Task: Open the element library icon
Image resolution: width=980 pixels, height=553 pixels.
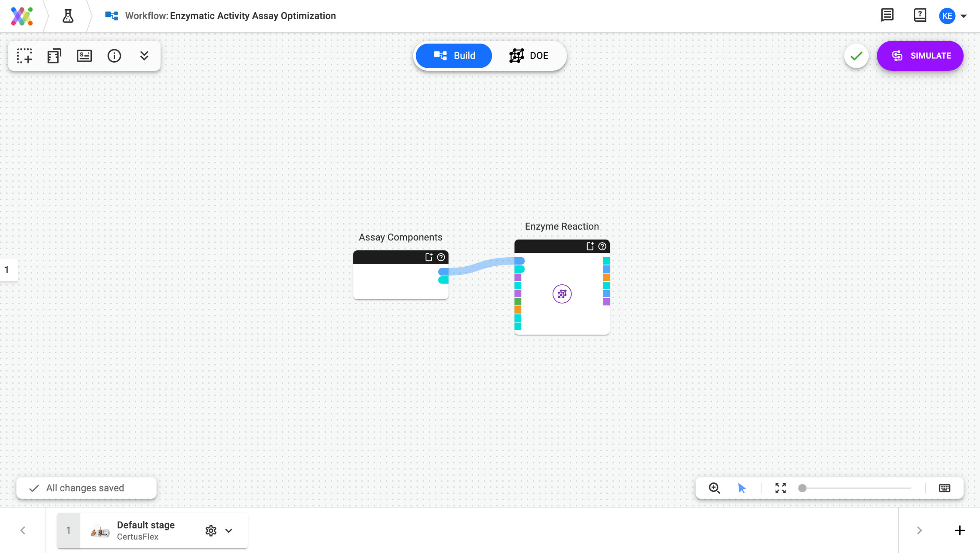Action: pyautogui.click(x=54, y=56)
